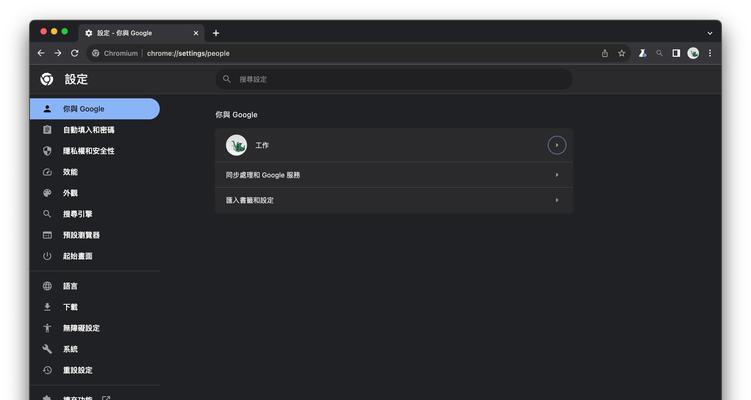The width and height of the screenshot is (751, 400).
Task: Open site info icon beside Chromium label
Action: tap(96, 53)
